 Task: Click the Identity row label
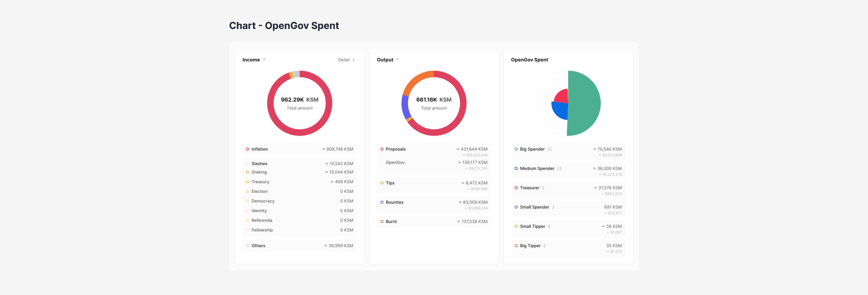pos(259,211)
